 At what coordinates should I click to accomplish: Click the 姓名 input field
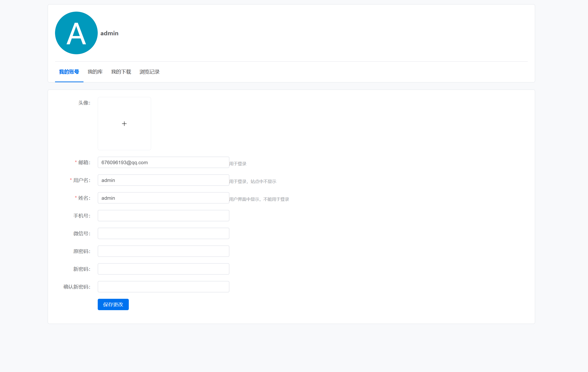(x=163, y=198)
